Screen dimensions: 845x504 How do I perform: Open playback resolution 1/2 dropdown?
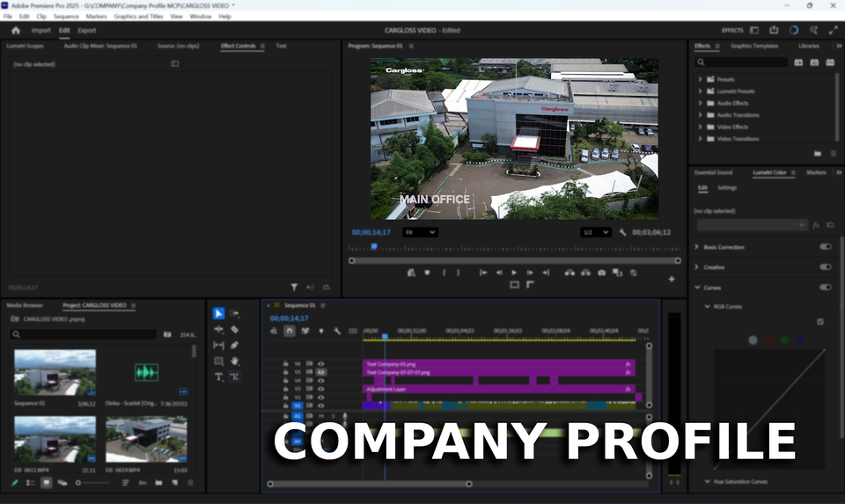(x=595, y=232)
